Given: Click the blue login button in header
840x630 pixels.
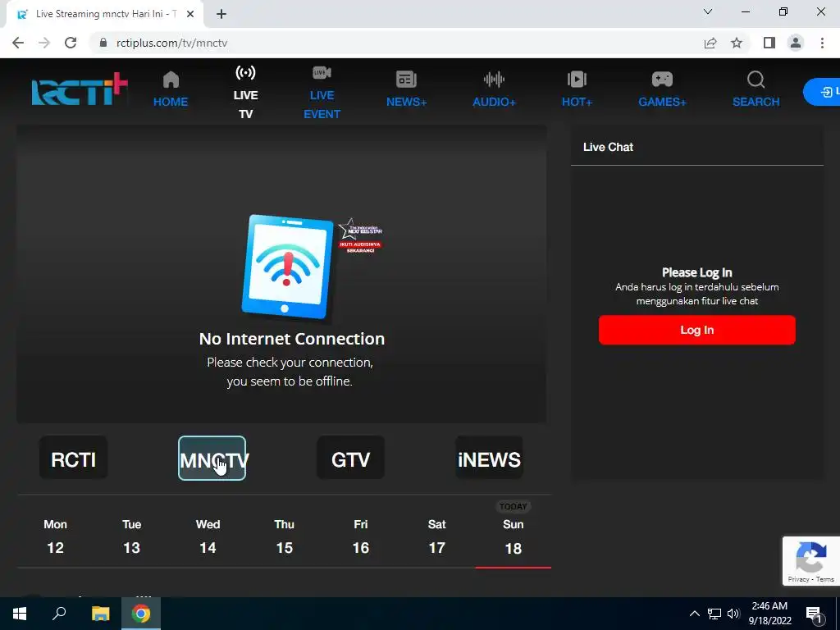Looking at the screenshot, I should point(822,92).
